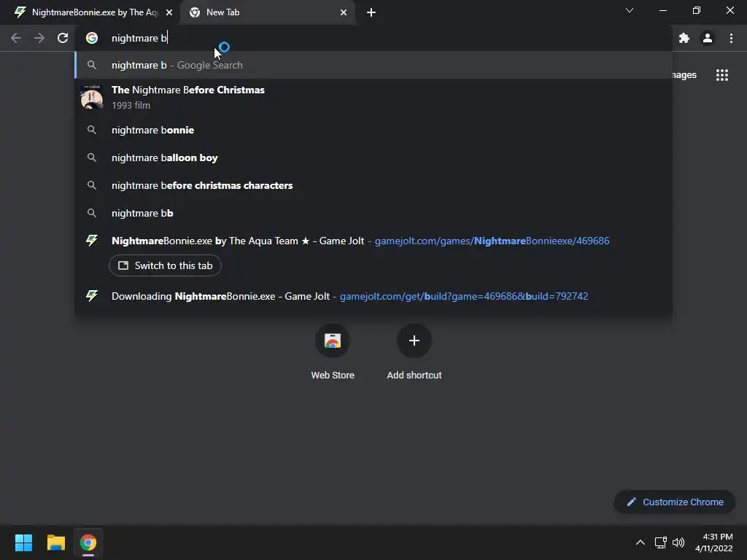747x560 pixels.
Task: Open File Explorer from the taskbar
Action: tap(55, 542)
